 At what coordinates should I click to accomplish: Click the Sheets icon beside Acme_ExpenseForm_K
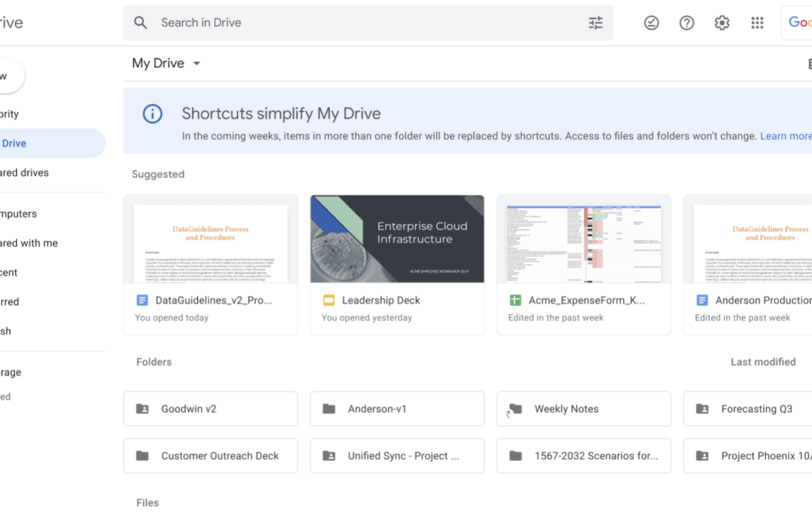[515, 300]
